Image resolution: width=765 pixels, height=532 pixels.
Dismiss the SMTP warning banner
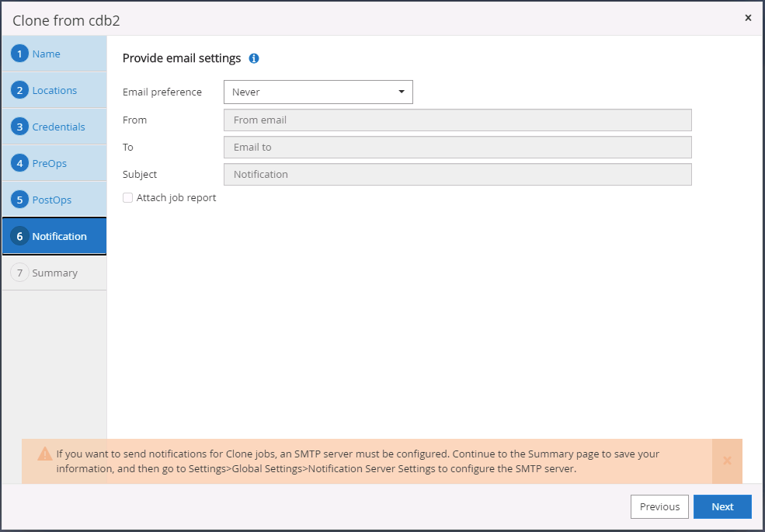tap(727, 461)
